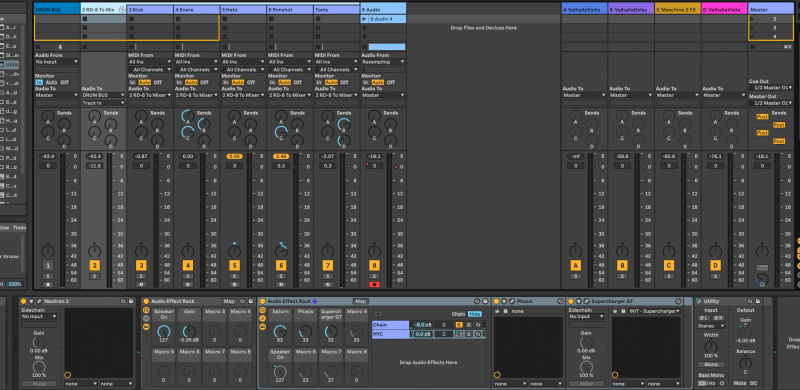Image resolution: width=800 pixels, height=390 pixels.
Task: Open 2 RD-8 Track In dropdown
Action: (103, 103)
